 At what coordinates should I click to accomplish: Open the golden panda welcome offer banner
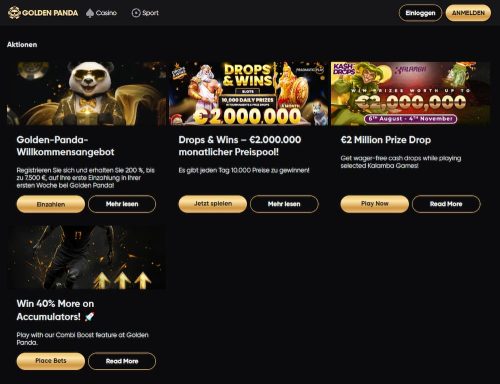86,94
